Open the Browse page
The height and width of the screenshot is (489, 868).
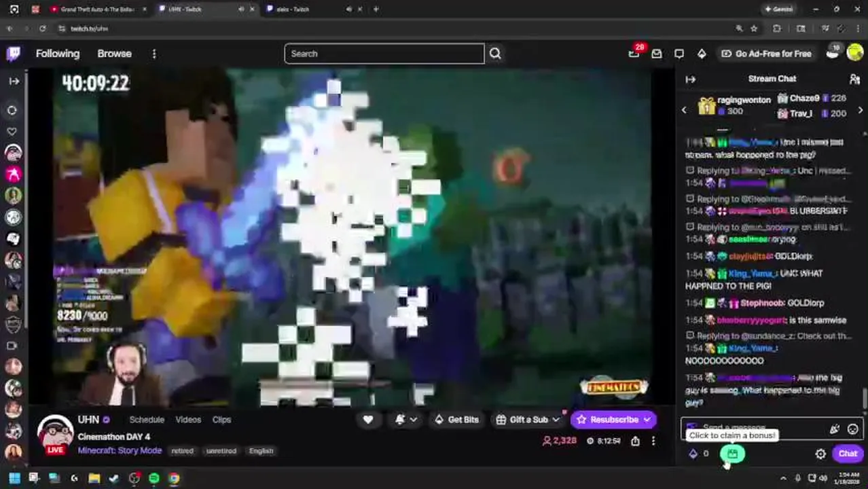[x=114, y=54]
